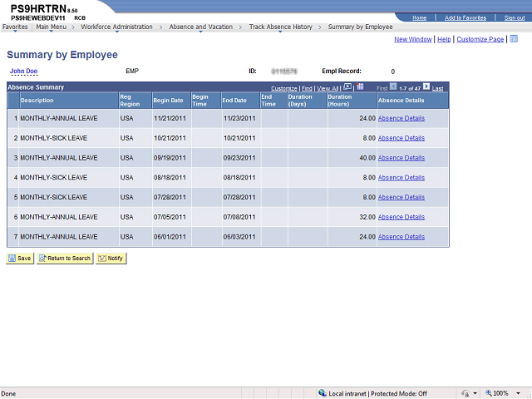
Task: Expand the Favorites menu
Action: coord(15,27)
